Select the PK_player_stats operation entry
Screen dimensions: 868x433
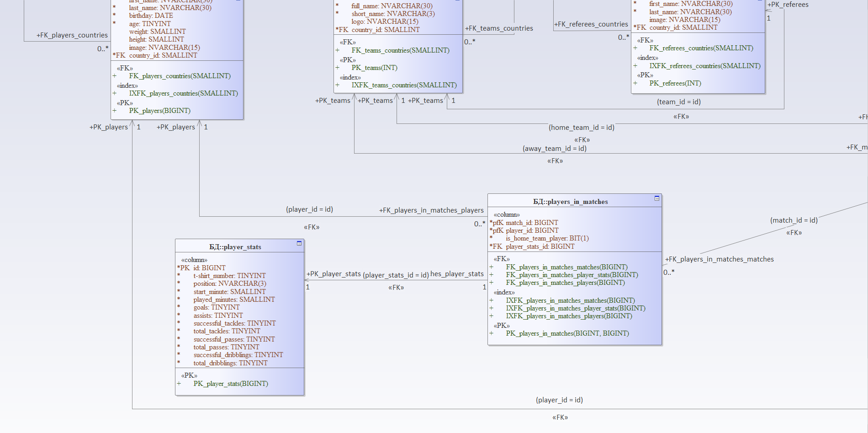[x=231, y=384]
